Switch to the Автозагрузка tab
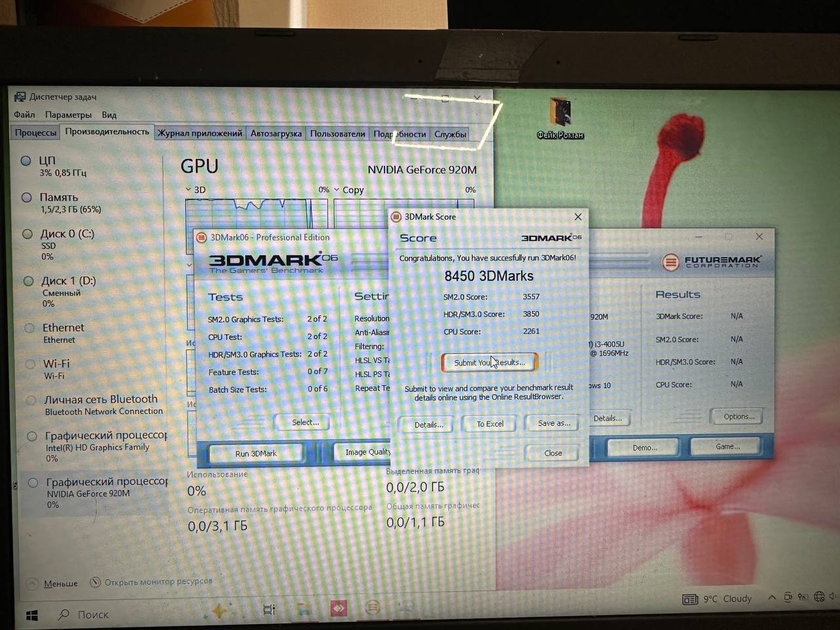The image size is (840, 630). 276,133
